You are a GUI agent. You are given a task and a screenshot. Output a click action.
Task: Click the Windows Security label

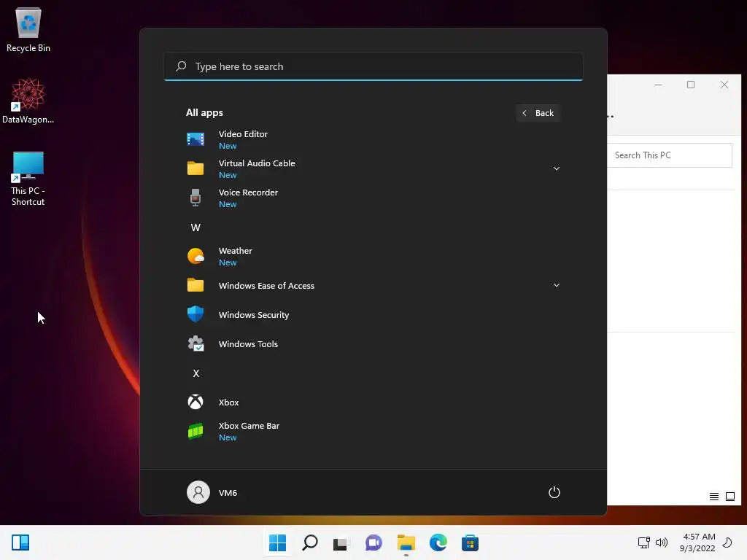(254, 315)
